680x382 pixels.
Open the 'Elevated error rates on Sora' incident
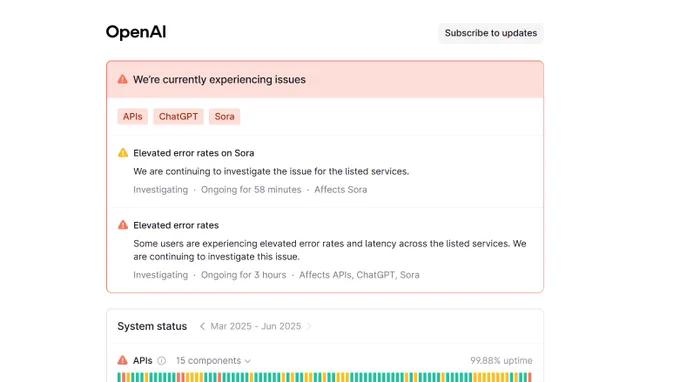click(193, 153)
